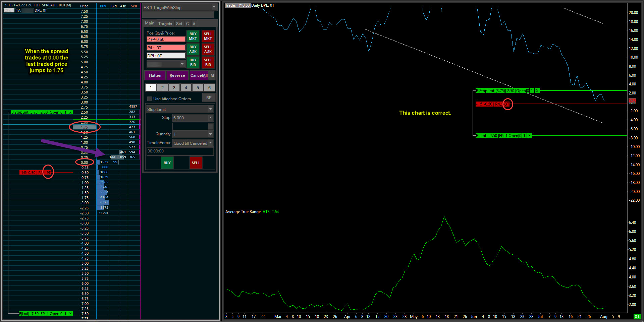Open the C tab

pyautogui.click(x=187, y=23)
